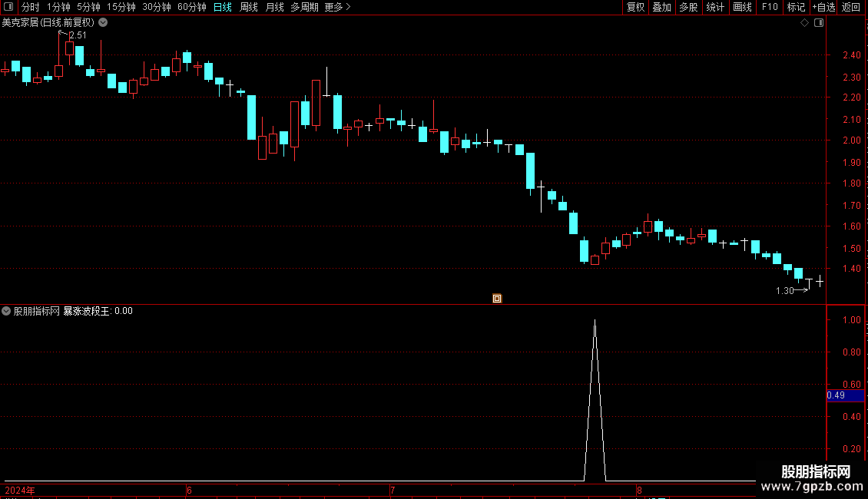Click the 1.30 low price label
The width and height of the screenshot is (868, 499).
pyautogui.click(x=785, y=290)
